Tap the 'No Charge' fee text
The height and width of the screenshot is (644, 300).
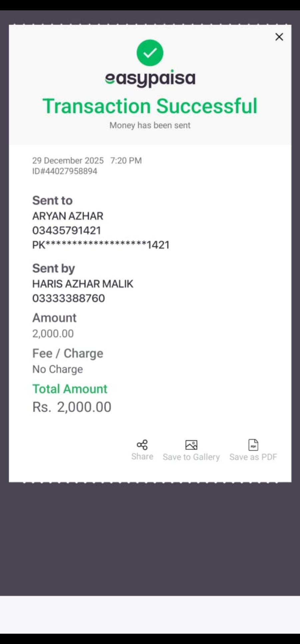click(x=58, y=369)
